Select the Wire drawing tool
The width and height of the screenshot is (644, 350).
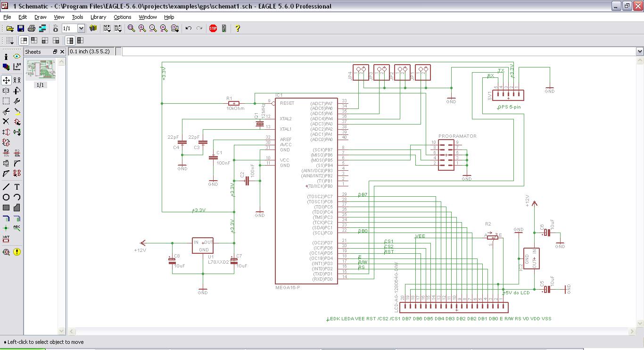(x=6, y=187)
